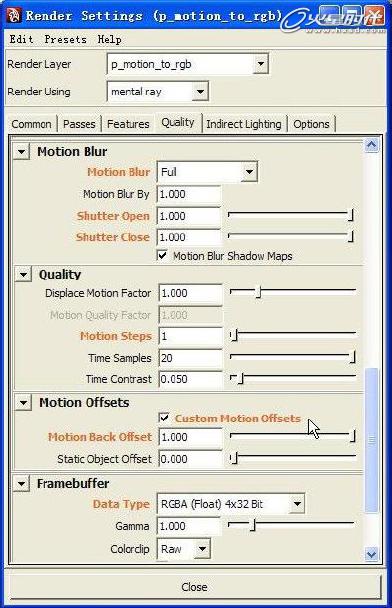392x608 pixels.
Task: Click the scrollbar up arrow
Action: (371, 145)
